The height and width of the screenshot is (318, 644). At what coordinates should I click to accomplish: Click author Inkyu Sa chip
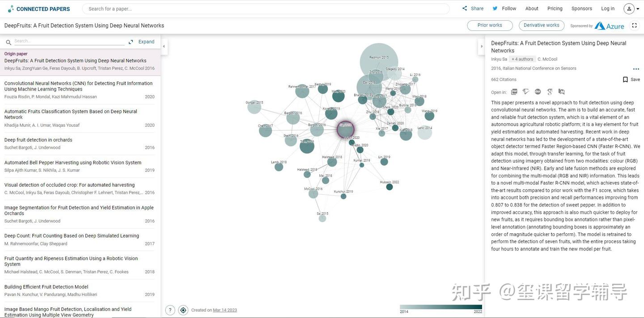click(499, 59)
